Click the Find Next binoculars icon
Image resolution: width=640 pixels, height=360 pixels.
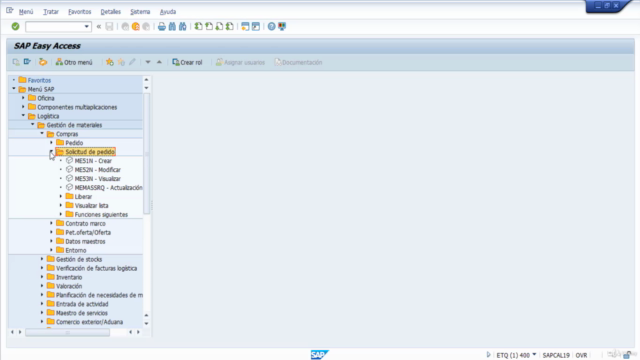coord(183,27)
